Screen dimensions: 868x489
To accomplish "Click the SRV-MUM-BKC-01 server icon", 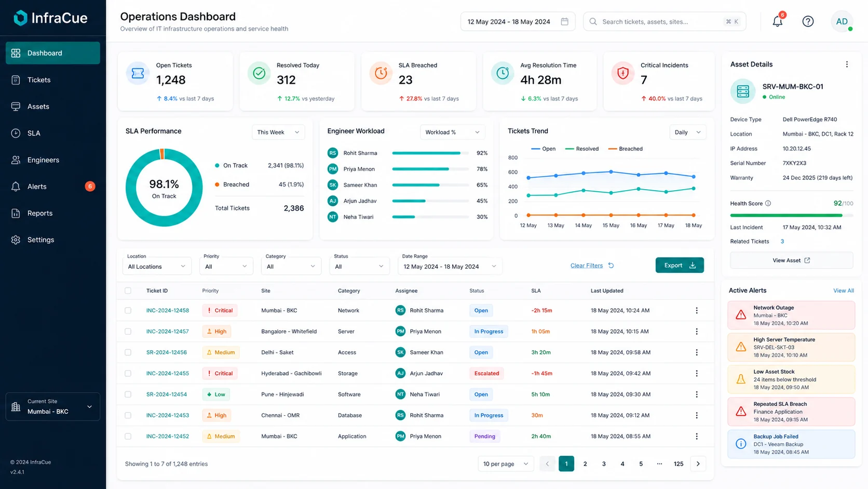I will pos(743,91).
